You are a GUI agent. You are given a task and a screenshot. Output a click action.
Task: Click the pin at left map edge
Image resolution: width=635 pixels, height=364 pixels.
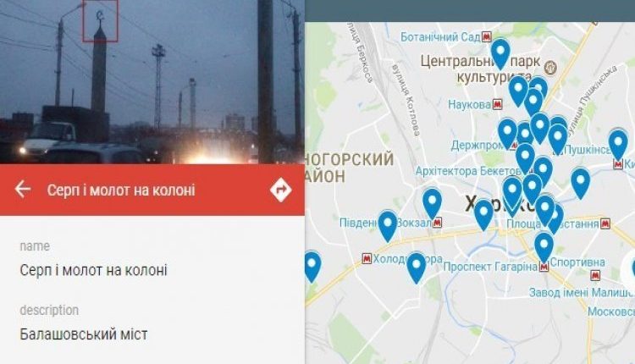(x=312, y=267)
